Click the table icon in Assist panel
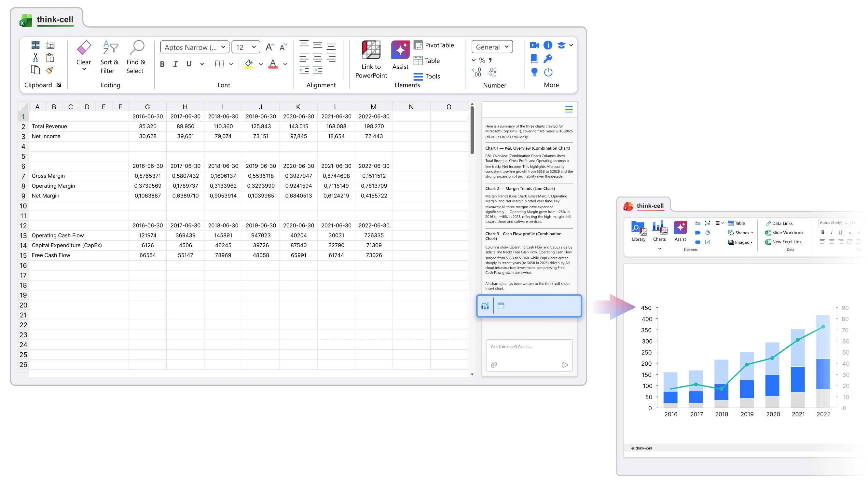Screen dimensions: 868x488 (x=501, y=305)
